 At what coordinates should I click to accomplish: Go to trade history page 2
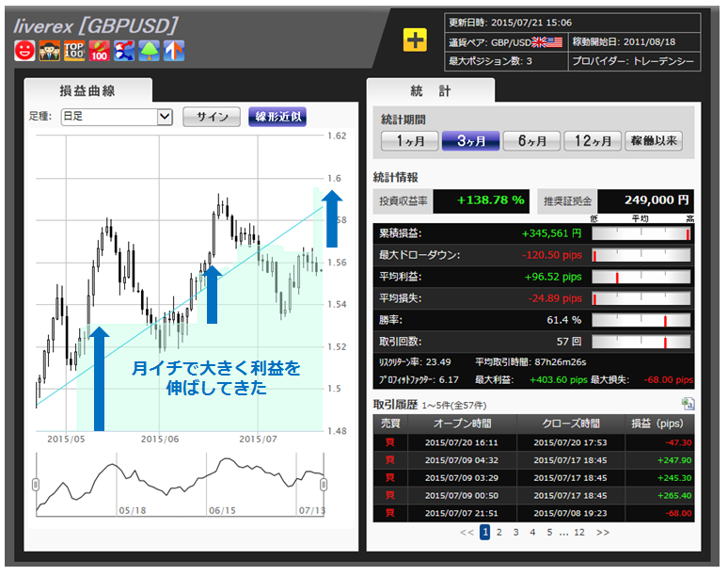499,533
